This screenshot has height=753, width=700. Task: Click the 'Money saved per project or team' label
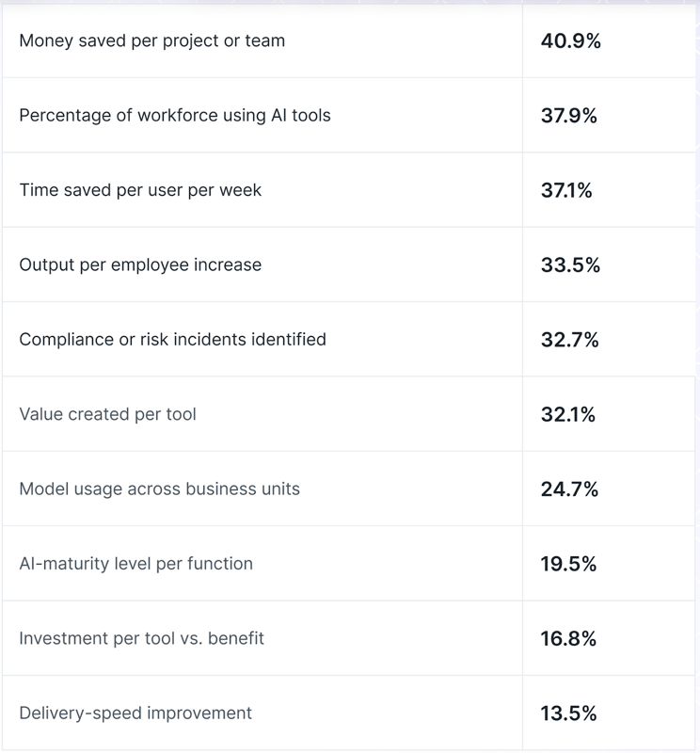click(151, 40)
